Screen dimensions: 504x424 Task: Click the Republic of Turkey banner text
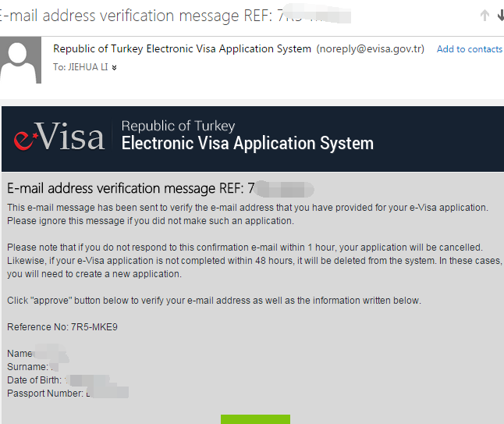[178, 126]
